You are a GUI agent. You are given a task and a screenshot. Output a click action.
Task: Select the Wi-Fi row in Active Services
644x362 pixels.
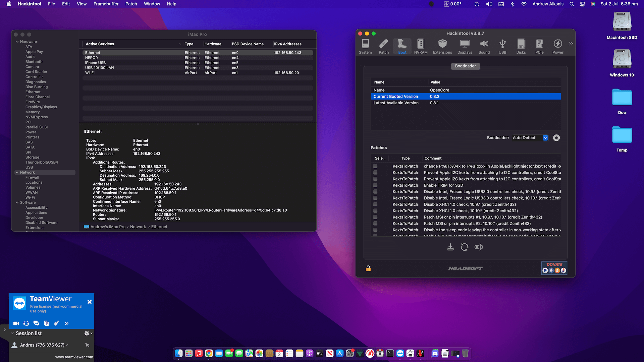(x=198, y=73)
